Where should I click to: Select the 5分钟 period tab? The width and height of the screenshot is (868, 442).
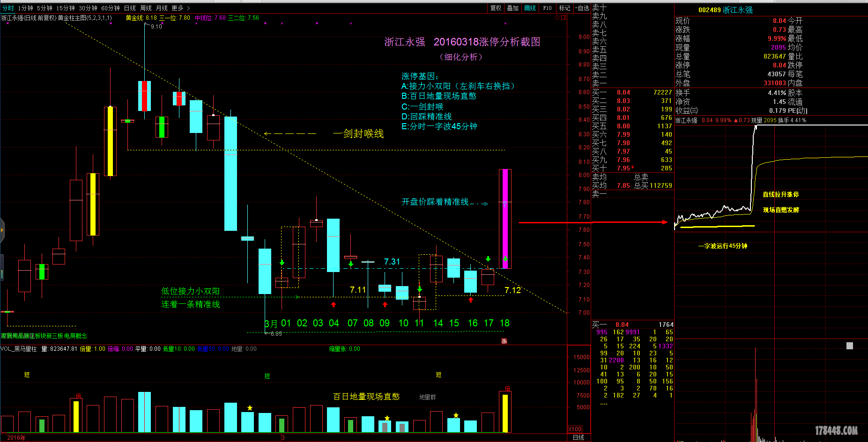pyautogui.click(x=45, y=8)
